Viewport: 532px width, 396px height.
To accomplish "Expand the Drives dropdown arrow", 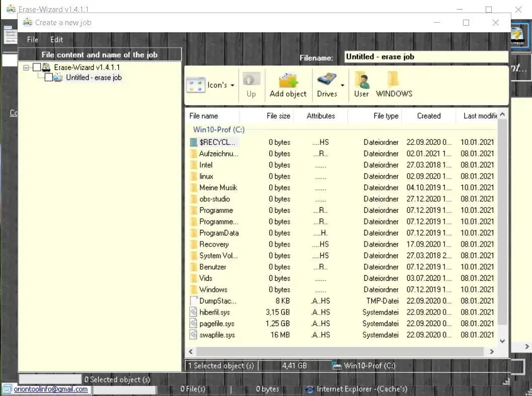I will pos(342,85).
